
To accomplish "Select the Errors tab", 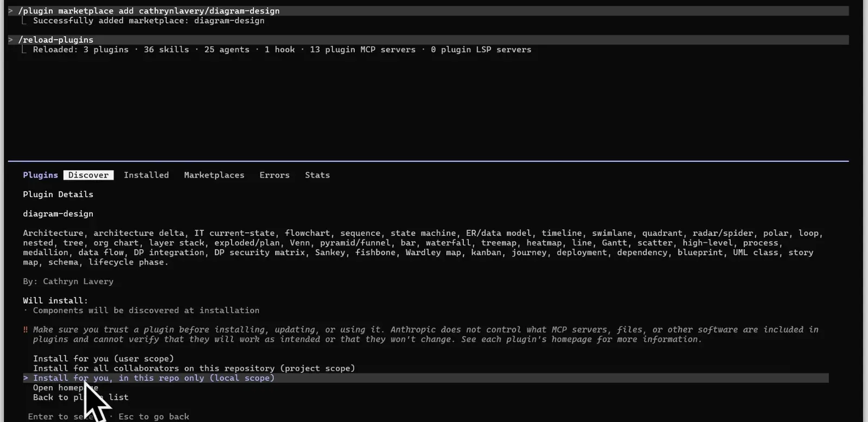I will (275, 175).
